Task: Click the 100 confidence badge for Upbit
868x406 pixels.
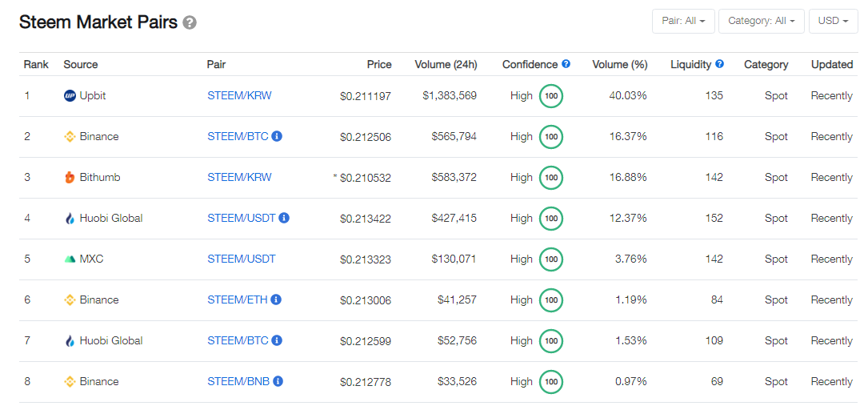Action: coord(551,96)
